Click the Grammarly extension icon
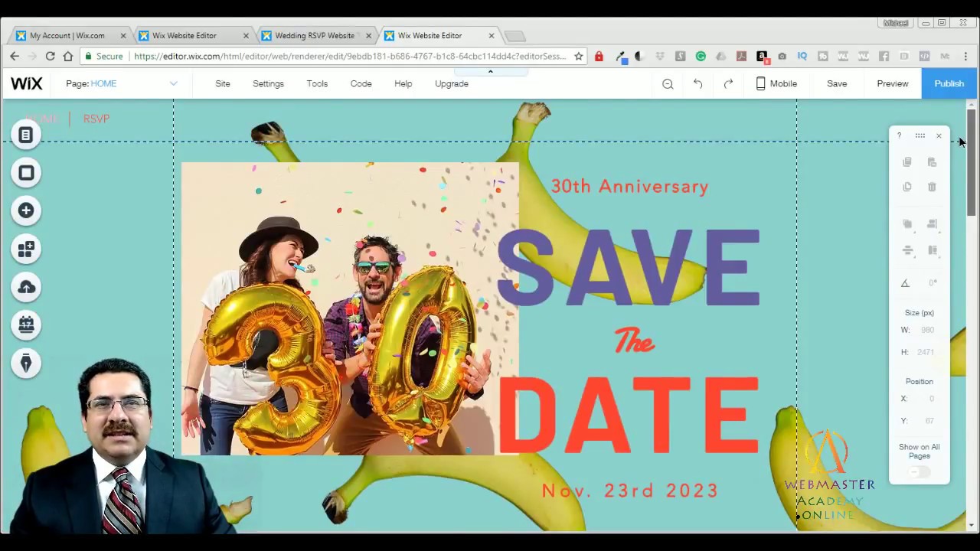Image resolution: width=980 pixels, height=551 pixels. (x=701, y=56)
